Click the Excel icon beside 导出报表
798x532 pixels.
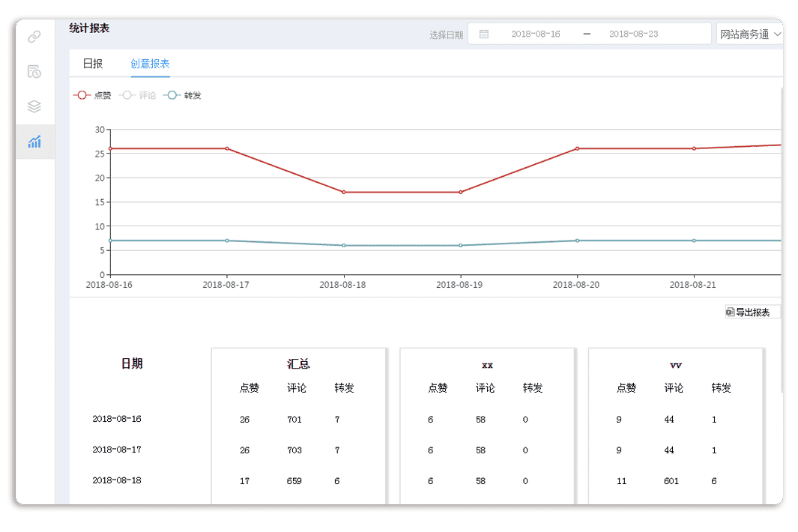(x=730, y=312)
